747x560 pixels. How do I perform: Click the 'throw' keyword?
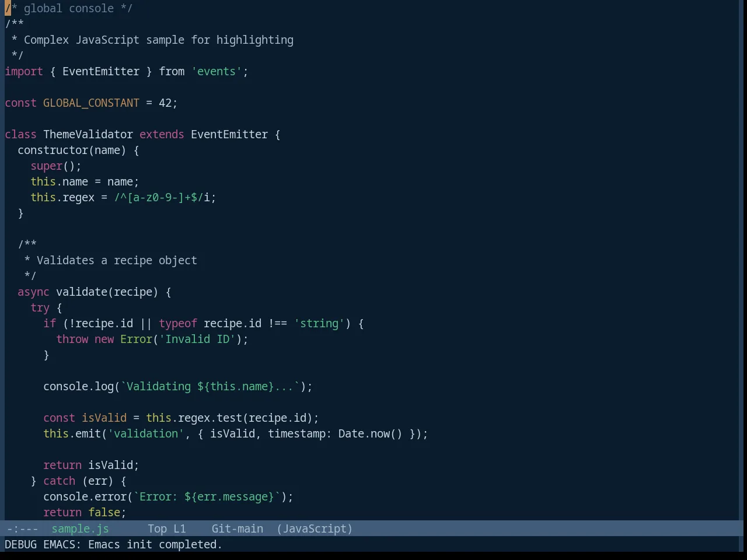click(x=72, y=339)
